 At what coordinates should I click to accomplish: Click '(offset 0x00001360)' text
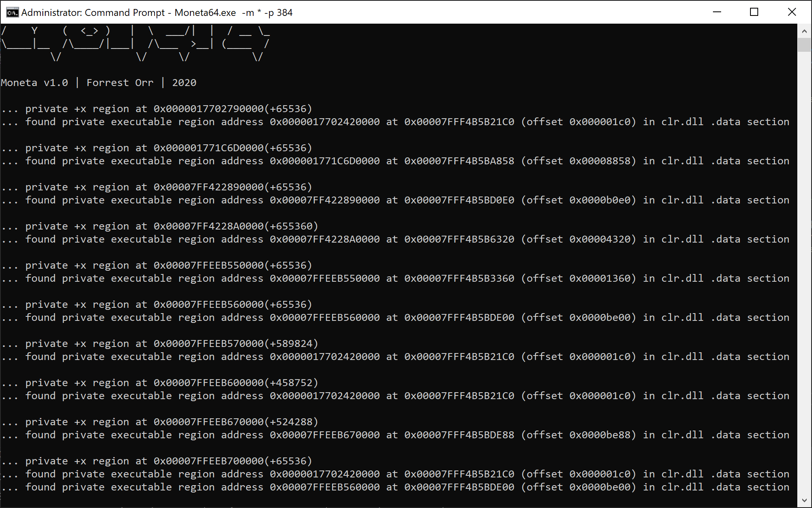point(579,278)
